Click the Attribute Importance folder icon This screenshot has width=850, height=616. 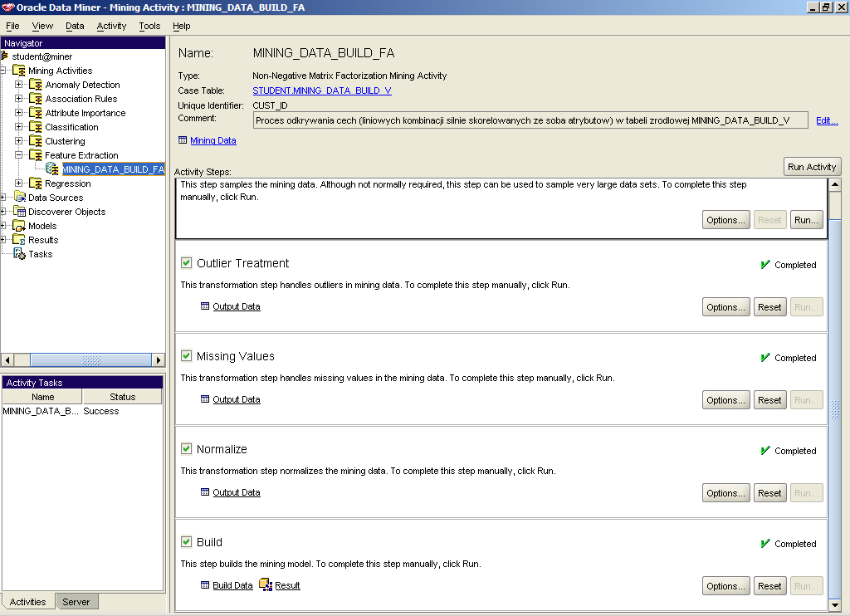tap(36, 113)
